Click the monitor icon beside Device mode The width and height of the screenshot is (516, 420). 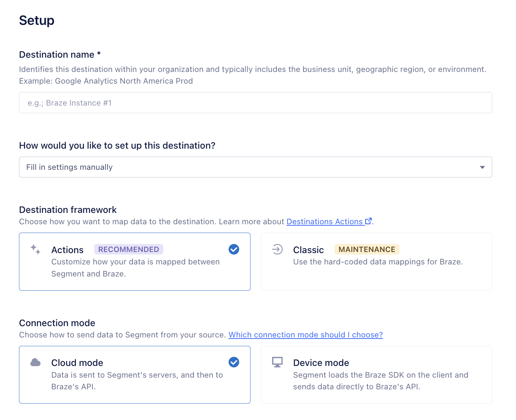277,362
